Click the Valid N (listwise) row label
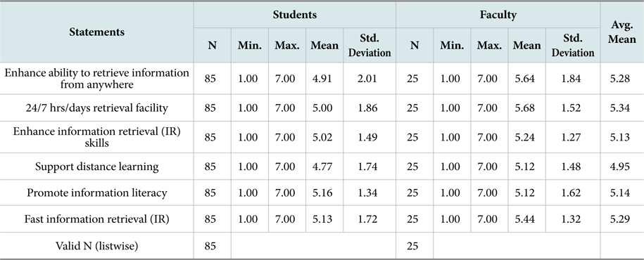644x260 pixels. (x=96, y=246)
